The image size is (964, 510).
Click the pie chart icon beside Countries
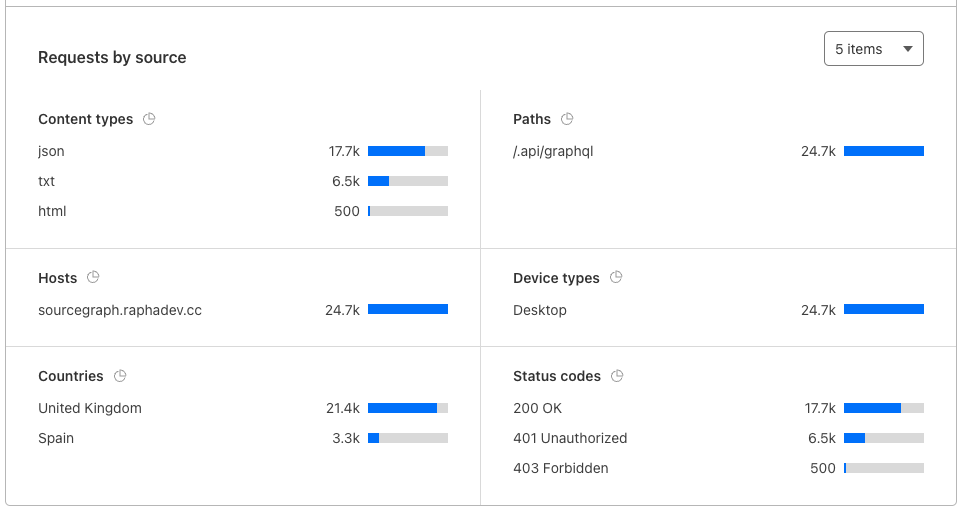[x=120, y=376]
